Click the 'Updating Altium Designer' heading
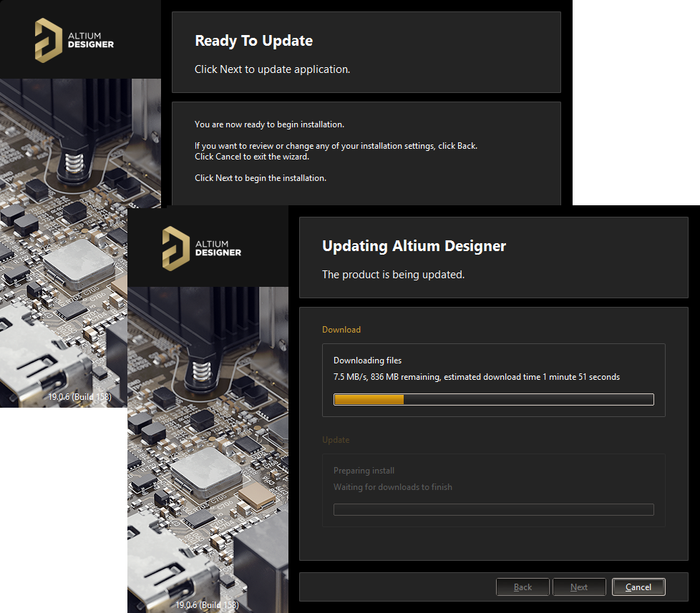This screenshot has height=613, width=700. (x=414, y=246)
